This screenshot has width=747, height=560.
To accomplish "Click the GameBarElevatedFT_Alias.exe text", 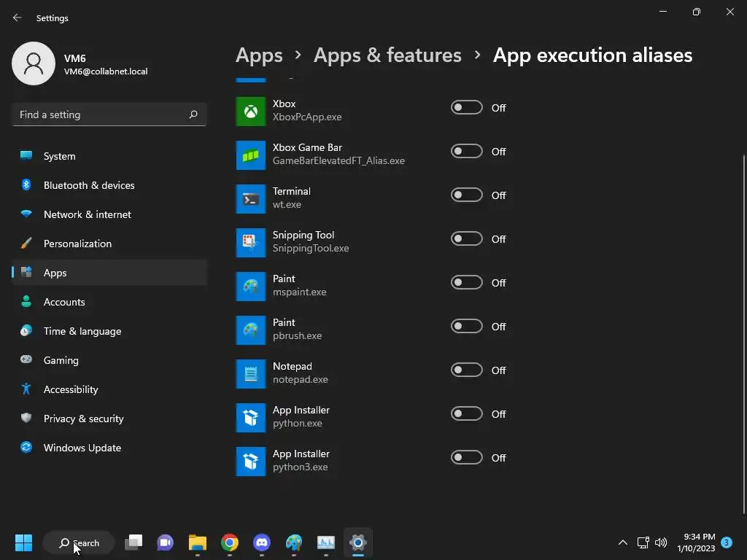I will point(338,161).
